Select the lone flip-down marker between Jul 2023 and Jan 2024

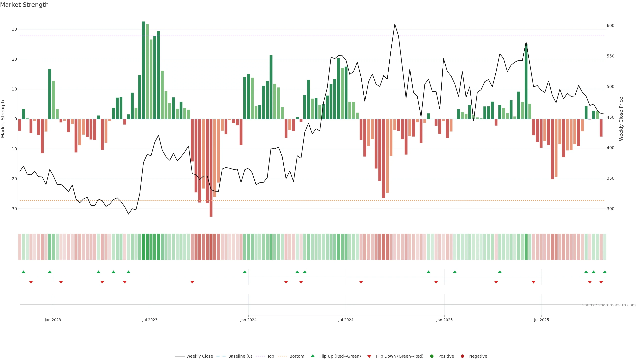192,282
